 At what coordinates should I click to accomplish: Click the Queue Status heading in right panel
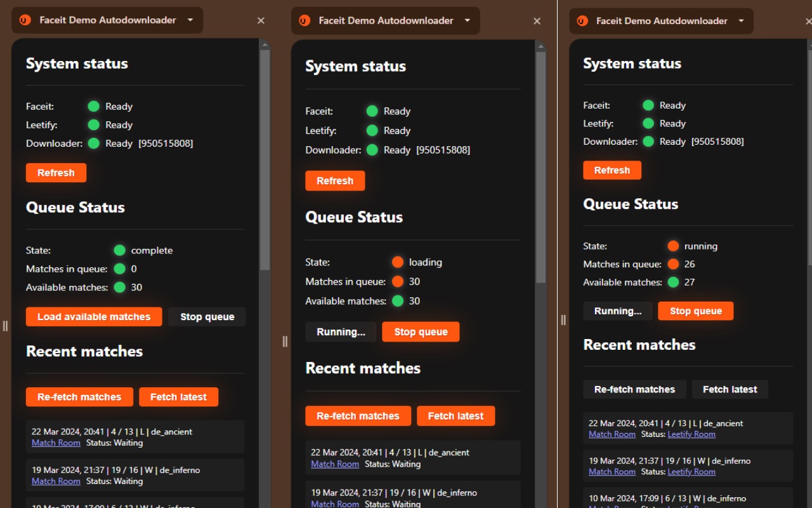(x=631, y=204)
